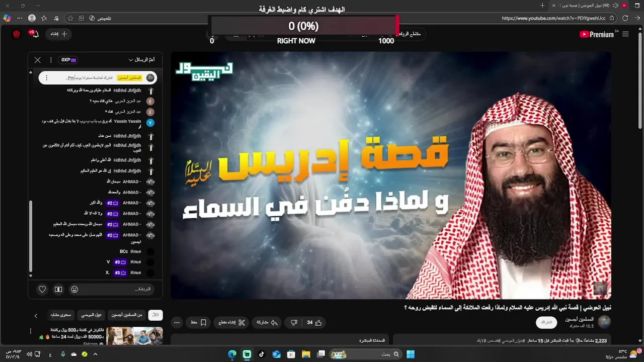Expand the top messages chat filter dropdown
This screenshot has height=362, width=644.
click(x=141, y=60)
